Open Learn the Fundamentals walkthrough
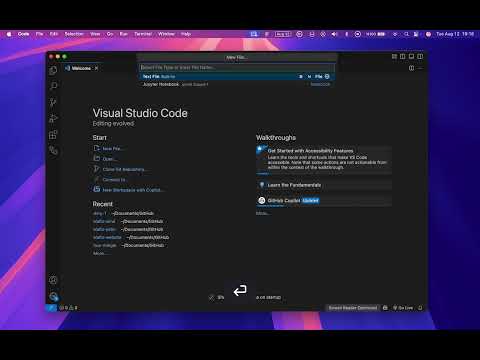The image size is (480, 360). coord(324,185)
